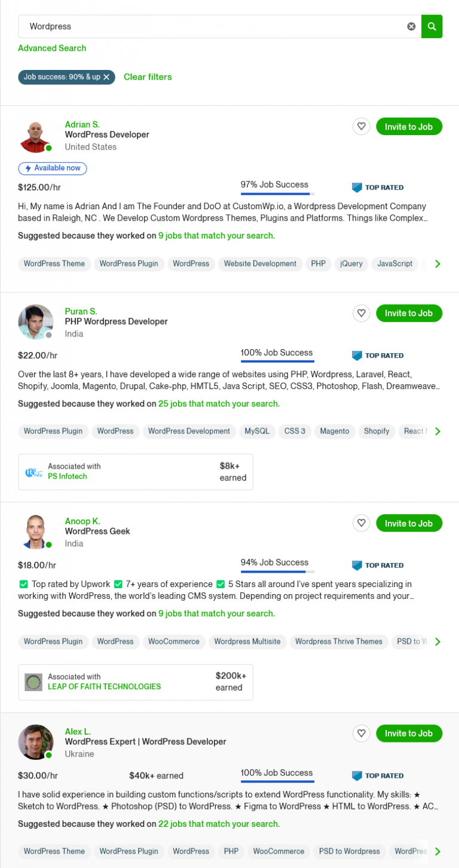459x868 pixels.
Task: Invite Adrian S. to the job
Action: 409,126
